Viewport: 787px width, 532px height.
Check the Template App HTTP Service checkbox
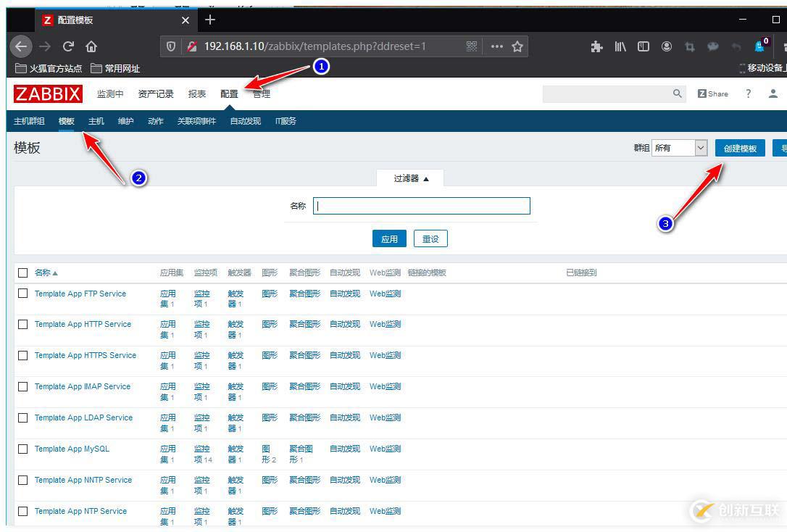22,324
